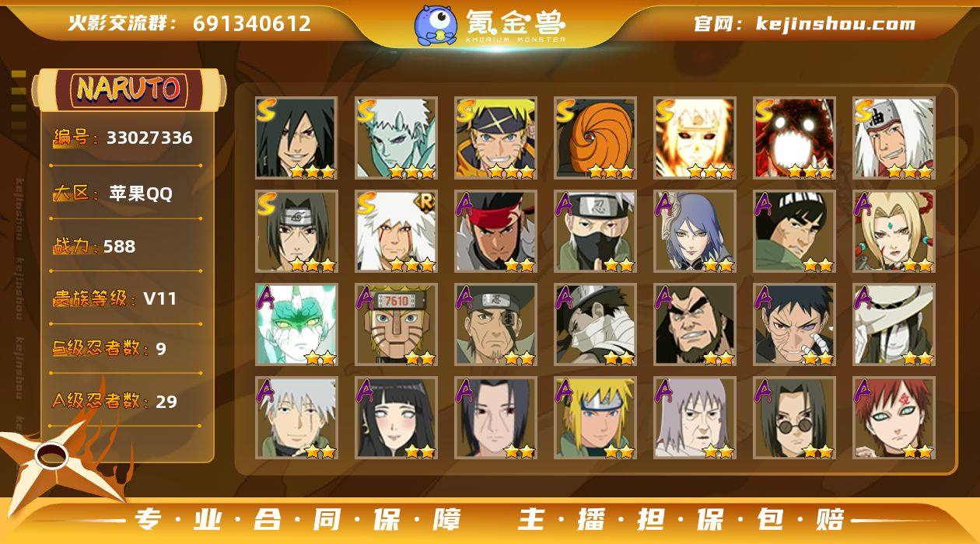Viewport: 980px width, 544px height.
Task: Click the blue Krypton Monster logo mascot
Action: (x=435, y=25)
